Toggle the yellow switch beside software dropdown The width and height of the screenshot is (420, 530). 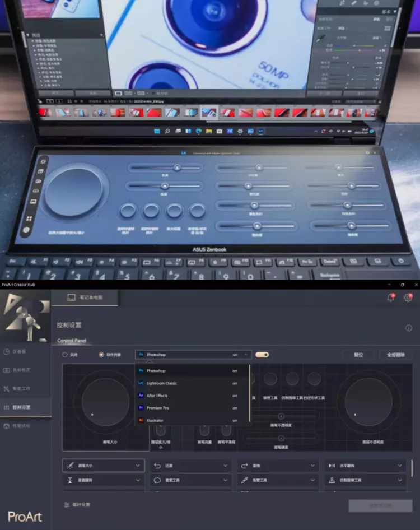(x=262, y=355)
